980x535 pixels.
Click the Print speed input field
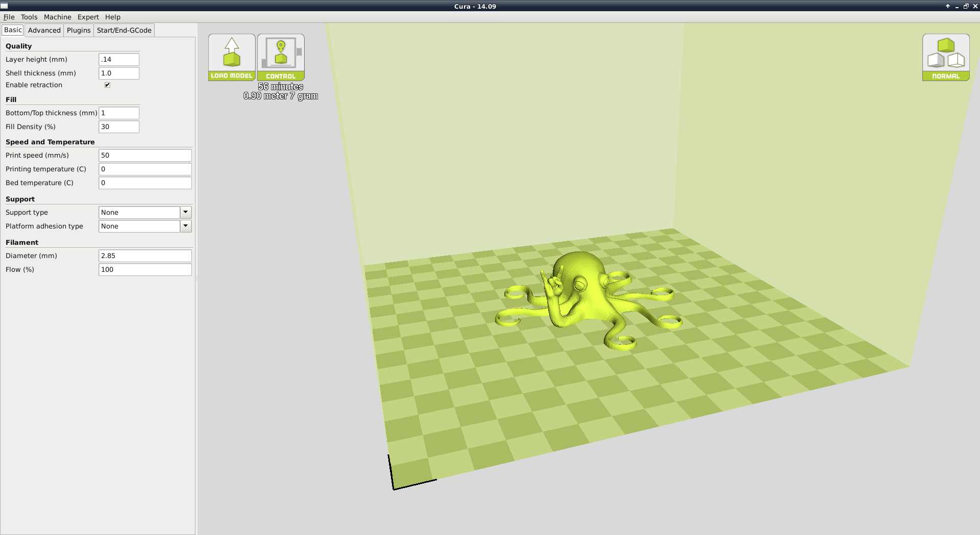point(145,155)
